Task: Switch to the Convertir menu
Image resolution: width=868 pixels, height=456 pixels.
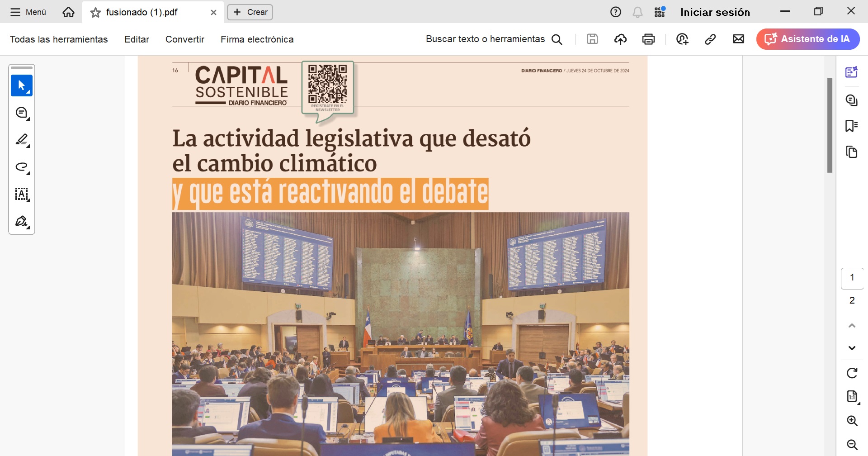Action: (184, 39)
